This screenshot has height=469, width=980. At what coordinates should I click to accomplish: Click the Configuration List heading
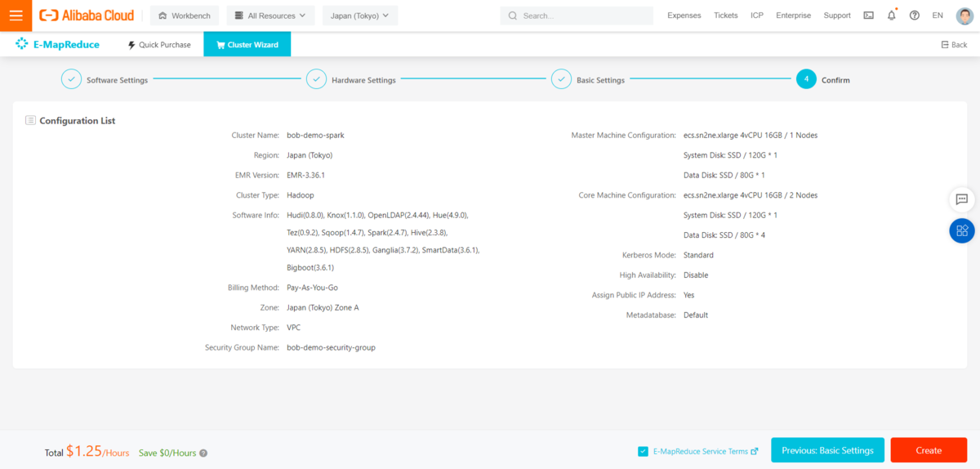tap(78, 121)
